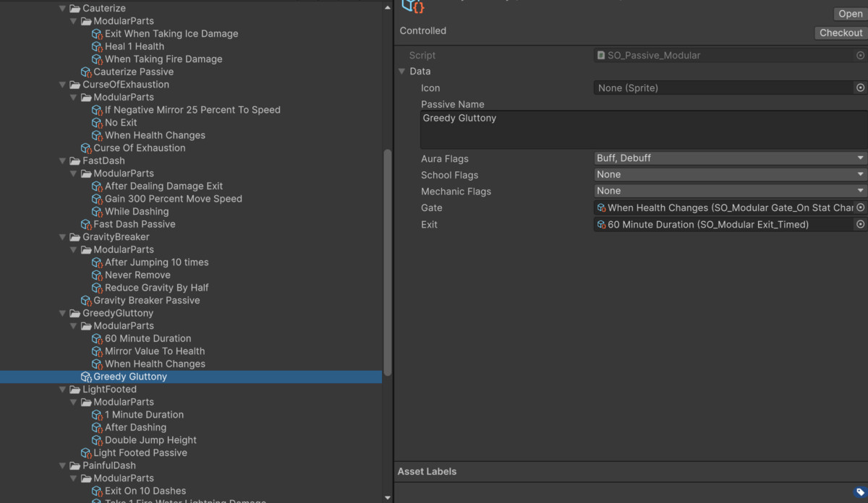Click the No Exit asset icon
Image resolution: width=868 pixels, height=503 pixels.
(97, 123)
